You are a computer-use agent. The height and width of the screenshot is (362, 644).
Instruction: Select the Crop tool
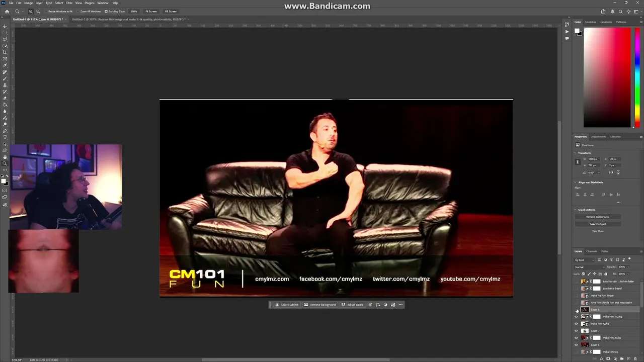point(5,52)
